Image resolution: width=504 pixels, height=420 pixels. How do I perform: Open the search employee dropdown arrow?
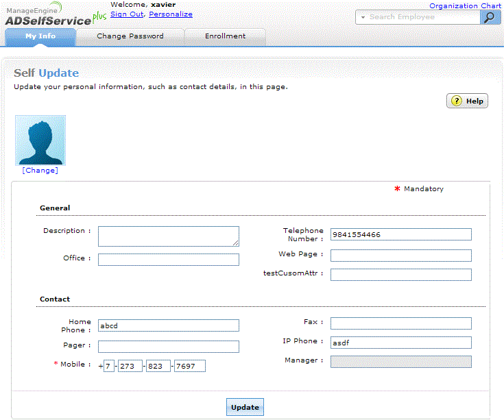point(363,17)
